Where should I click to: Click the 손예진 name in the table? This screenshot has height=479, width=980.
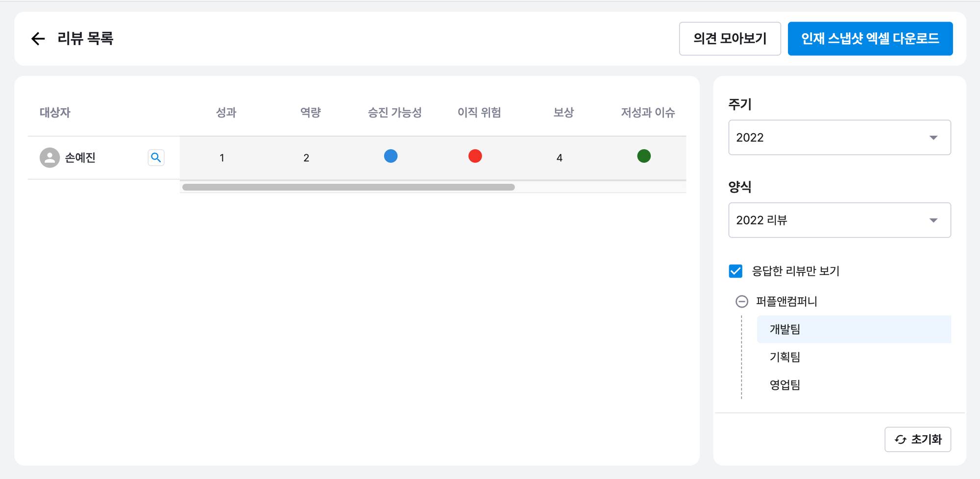[x=80, y=158]
